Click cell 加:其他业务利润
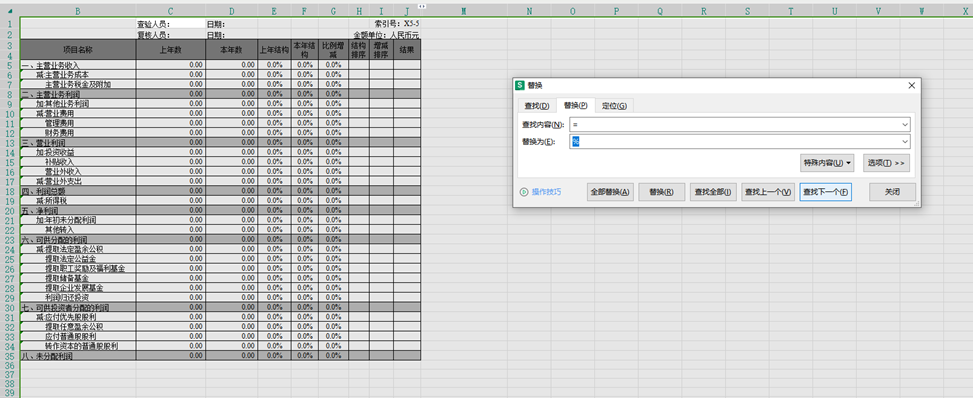This screenshot has height=398, width=973. click(x=78, y=104)
